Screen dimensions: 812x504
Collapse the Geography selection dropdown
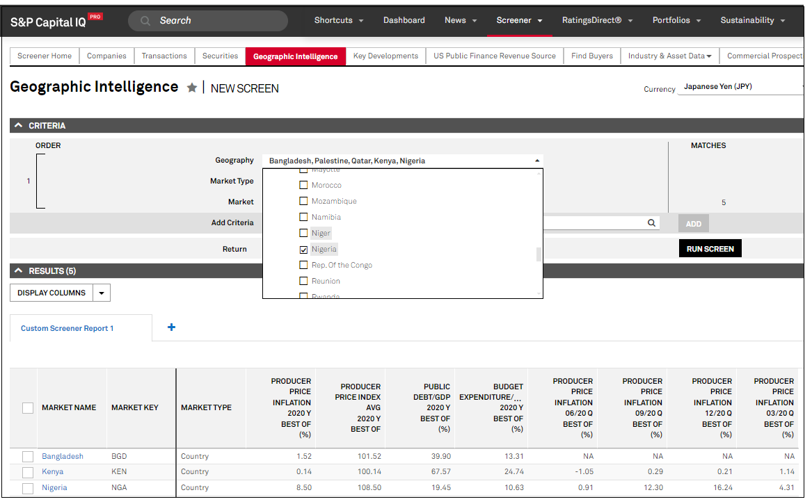pos(536,161)
